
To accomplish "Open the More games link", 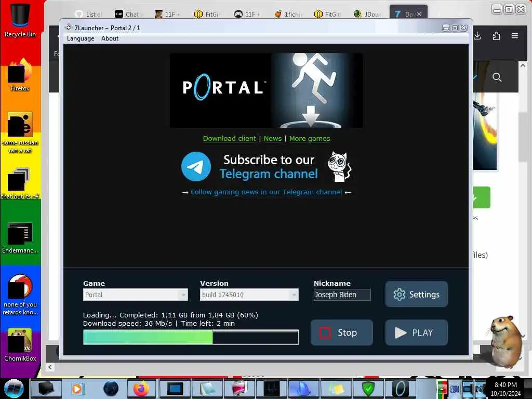I will point(310,138).
